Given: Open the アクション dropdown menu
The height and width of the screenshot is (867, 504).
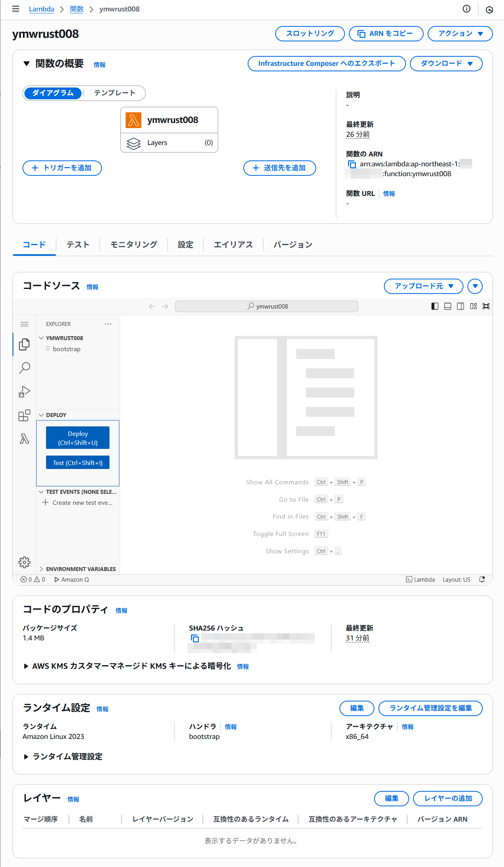Looking at the screenshot, I should point(460,33).
